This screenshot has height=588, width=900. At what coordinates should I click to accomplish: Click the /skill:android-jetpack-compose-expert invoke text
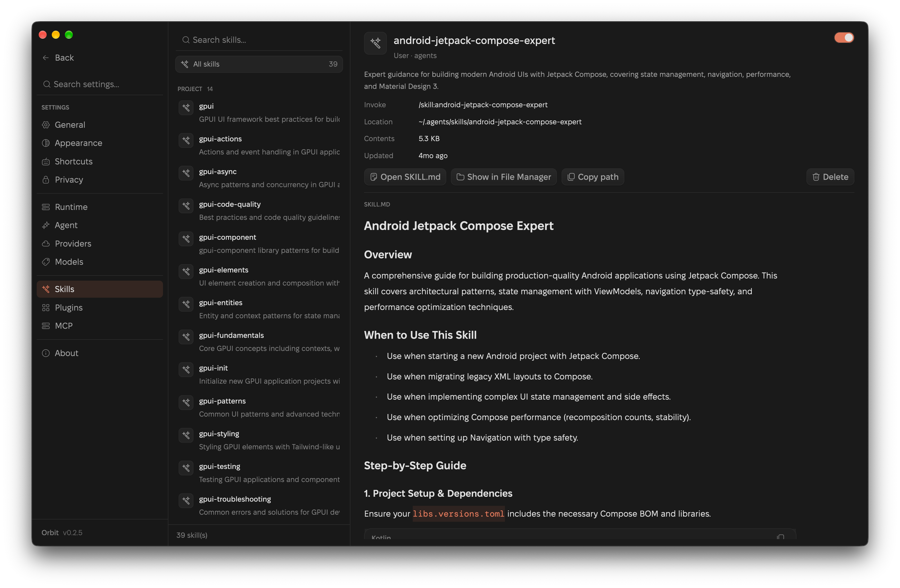click(483, 105)
